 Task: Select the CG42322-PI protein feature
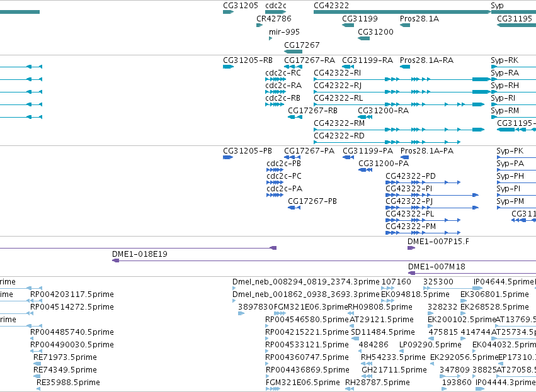[432, 195]
